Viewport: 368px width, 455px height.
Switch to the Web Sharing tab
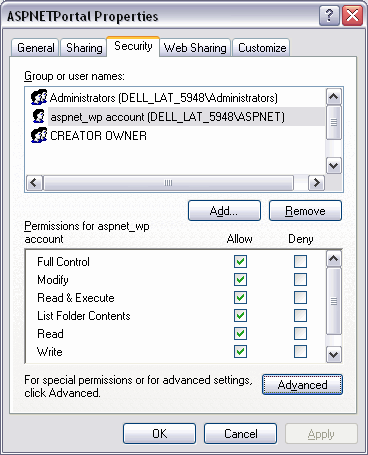tap(195, 48)
